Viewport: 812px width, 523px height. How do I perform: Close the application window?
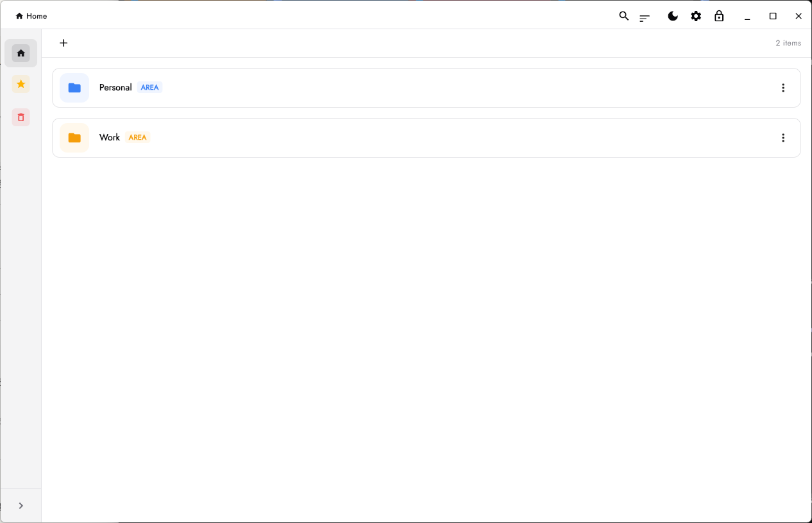point(799,16)
